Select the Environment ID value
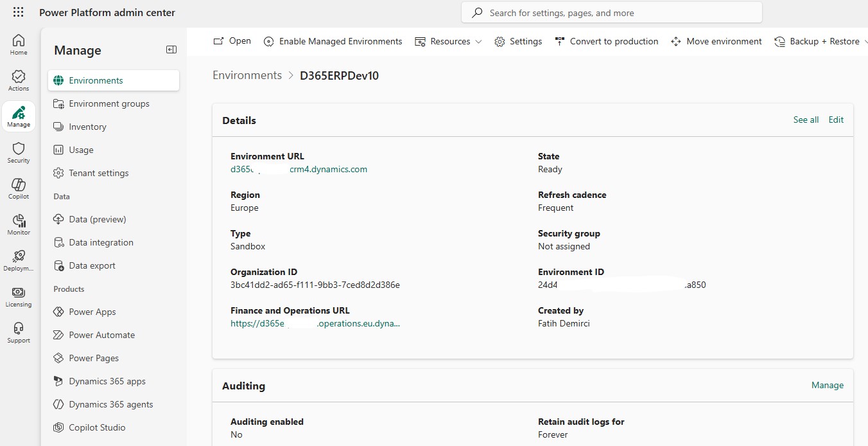This screenshot has height=446, width=868. pos(622,285)
